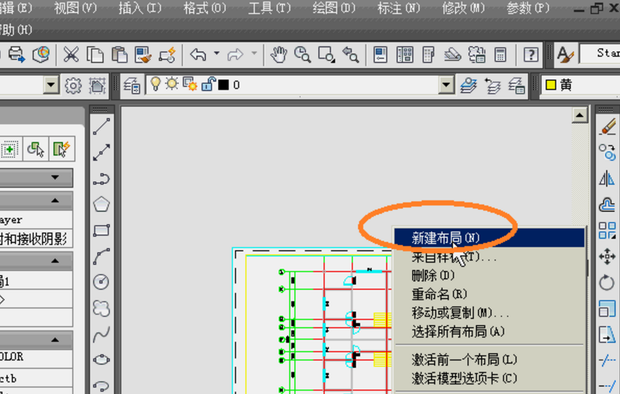The height and width of the screenshot is (394, 620).
Task: Collapse the section above the OLOR row
Action: 55,340
